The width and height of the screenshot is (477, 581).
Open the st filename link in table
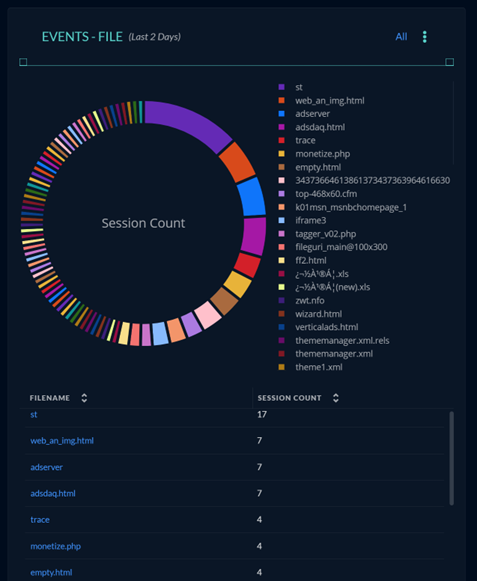[x=34, y=414]
